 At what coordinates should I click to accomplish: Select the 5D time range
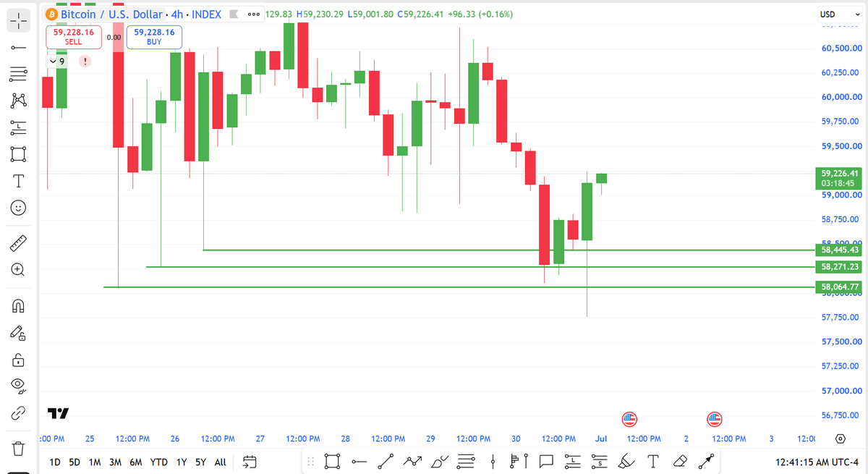point(75,462)
